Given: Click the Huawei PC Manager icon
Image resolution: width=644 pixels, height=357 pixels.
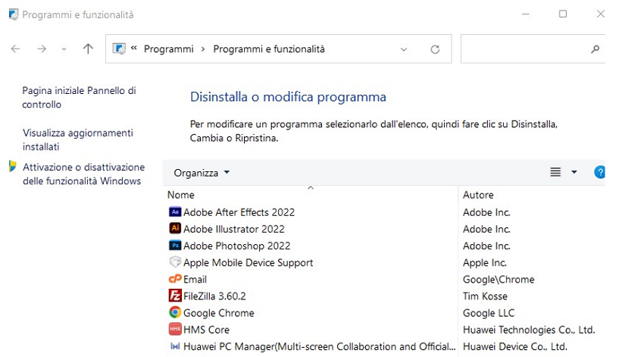Looking at the screenshot, I should (x=175, y=346).
